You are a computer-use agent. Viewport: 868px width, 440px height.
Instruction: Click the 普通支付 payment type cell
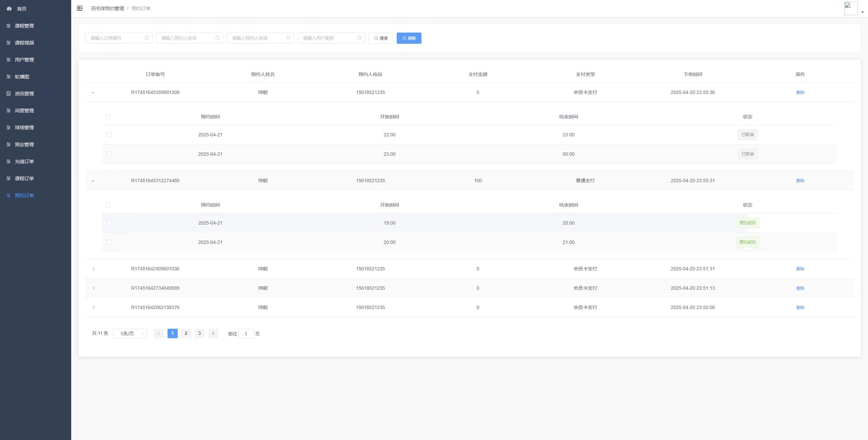click(x=585, y=180)
